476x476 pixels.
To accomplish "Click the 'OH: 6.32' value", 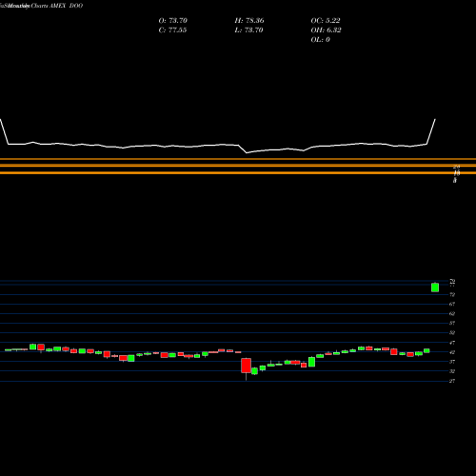I will [x=326, y=30].
